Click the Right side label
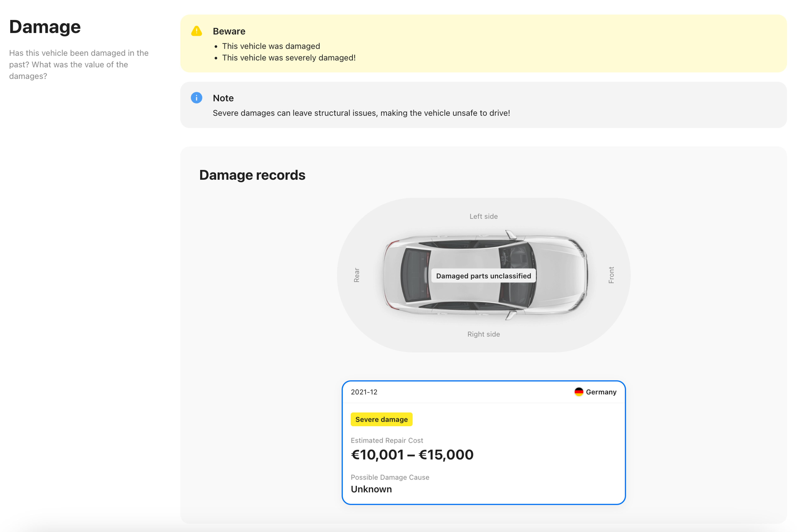The height and width of the screenshot is (532, 797). [x=483, y=334]
